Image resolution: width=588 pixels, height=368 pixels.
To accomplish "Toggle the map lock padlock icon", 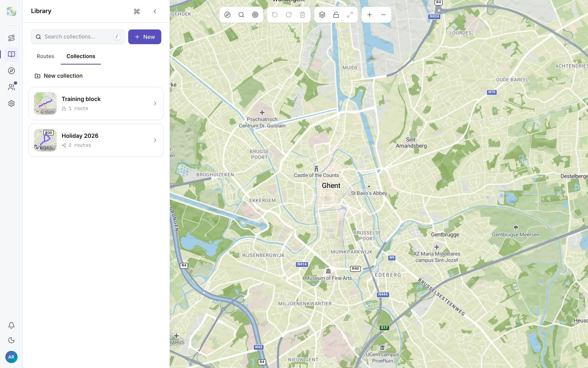I will coord(336,15).
